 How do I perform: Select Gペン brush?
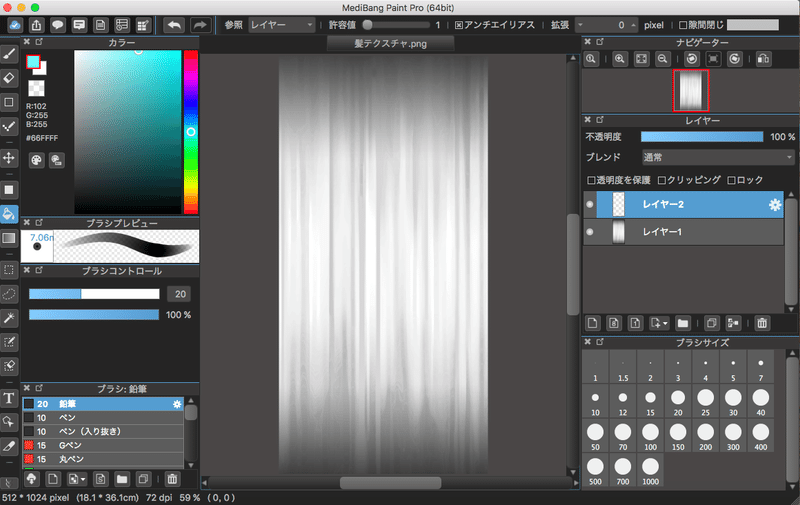103,445
